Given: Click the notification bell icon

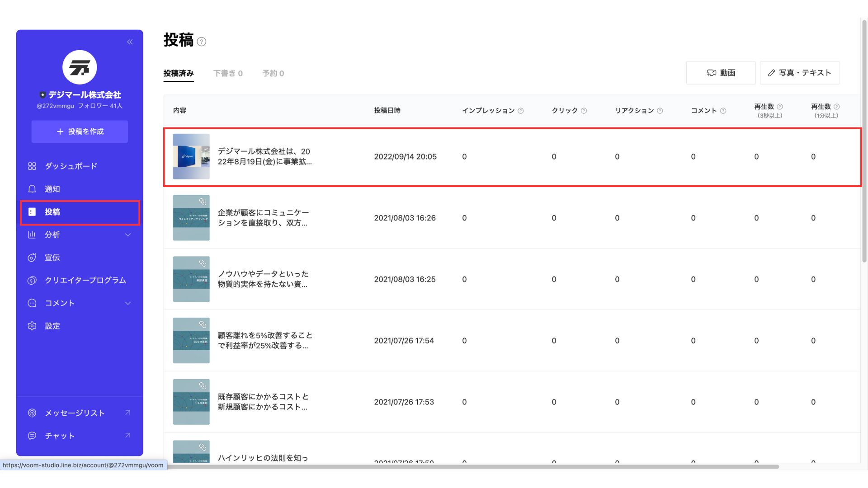Looking at the screenshot, I should click(x=32, y=189).
